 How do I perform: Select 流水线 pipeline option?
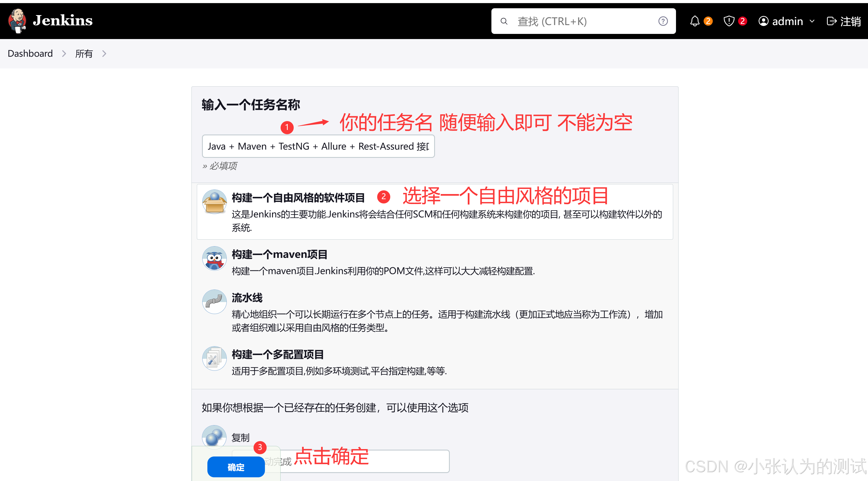[247, 298]
